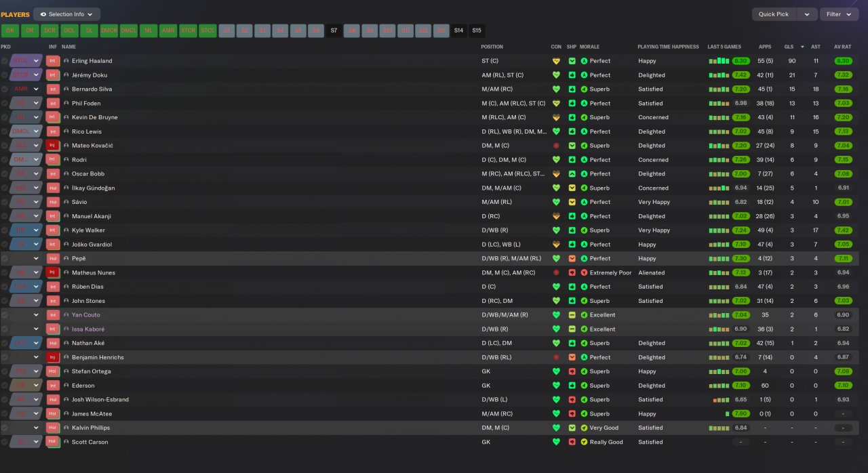The width and height of the screenshot is (868, 473).
Task: Click the Quick Pick button
Action: [774, 14]
